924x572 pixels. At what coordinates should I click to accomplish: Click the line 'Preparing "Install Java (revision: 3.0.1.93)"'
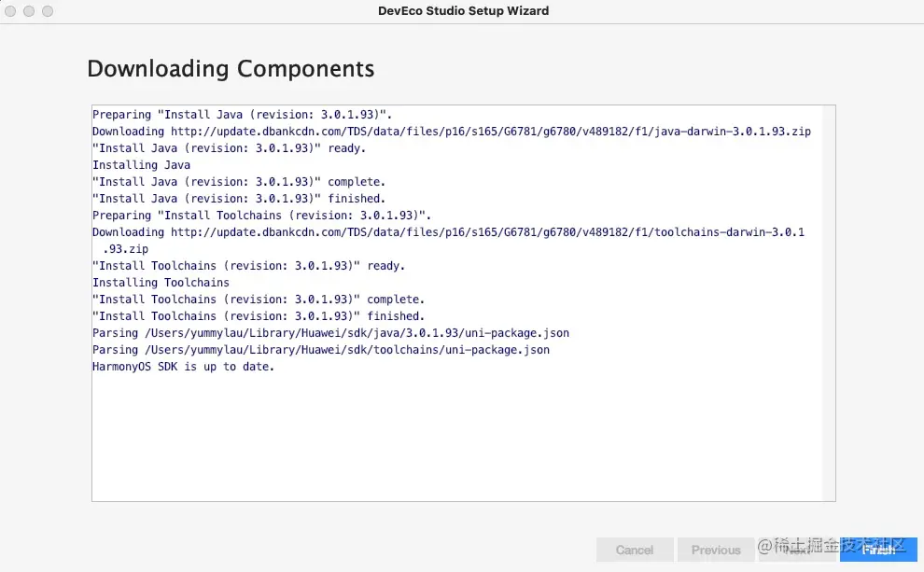[x=242, y=115]
